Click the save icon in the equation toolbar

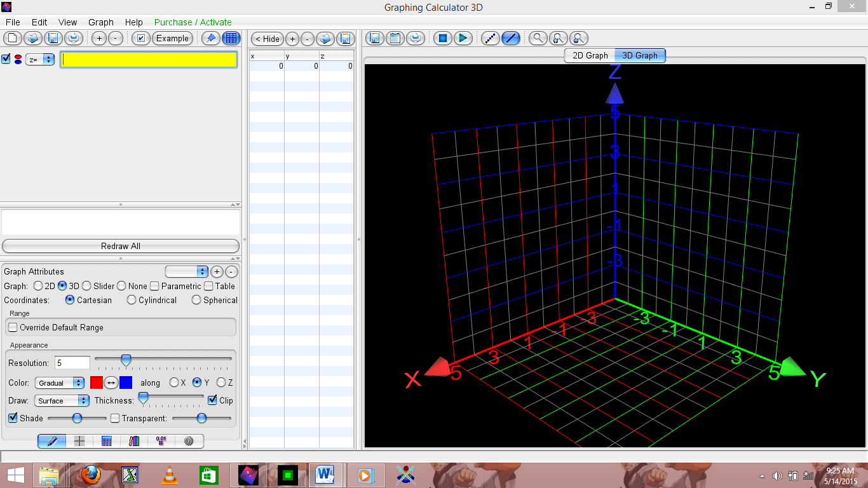click(x=53, y=38)
